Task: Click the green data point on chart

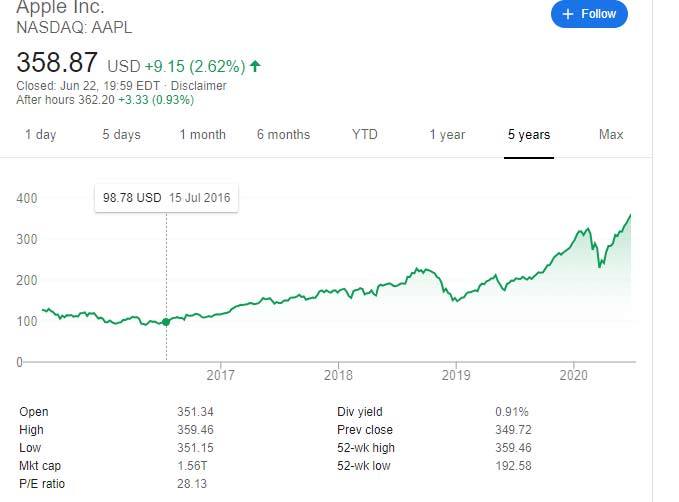Action: [x=166, y=322]
